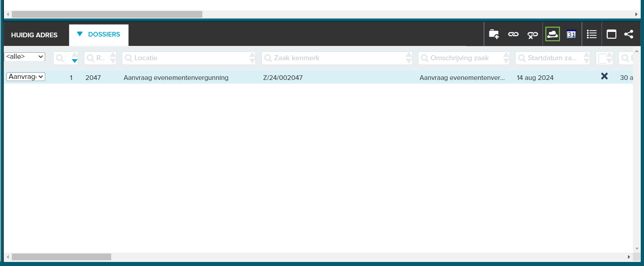Viewport: 644px width, 266px height.
Task: Open the Aanvraag row dropdown
Action: click(x=26, y=77)
